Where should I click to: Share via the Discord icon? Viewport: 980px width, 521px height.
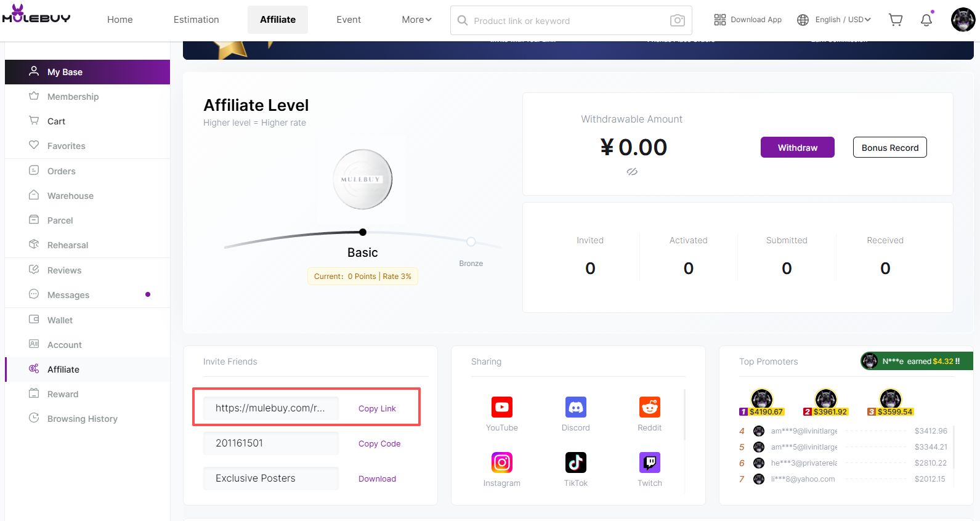coord(576,407)
